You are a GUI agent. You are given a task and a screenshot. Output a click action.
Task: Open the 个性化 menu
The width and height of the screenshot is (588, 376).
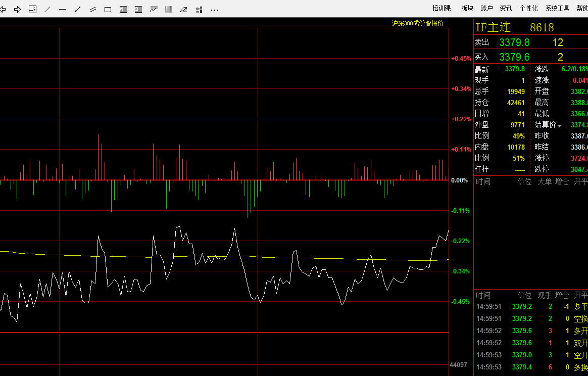528,9
